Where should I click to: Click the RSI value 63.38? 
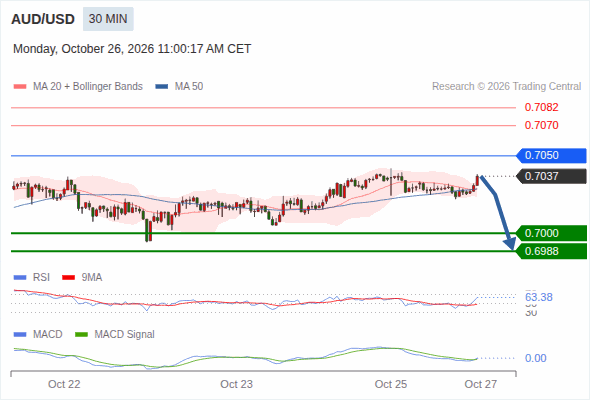(x=539, y=297)
